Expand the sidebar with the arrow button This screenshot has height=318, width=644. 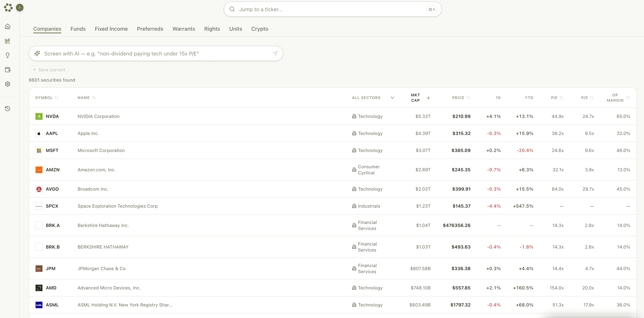20,8
